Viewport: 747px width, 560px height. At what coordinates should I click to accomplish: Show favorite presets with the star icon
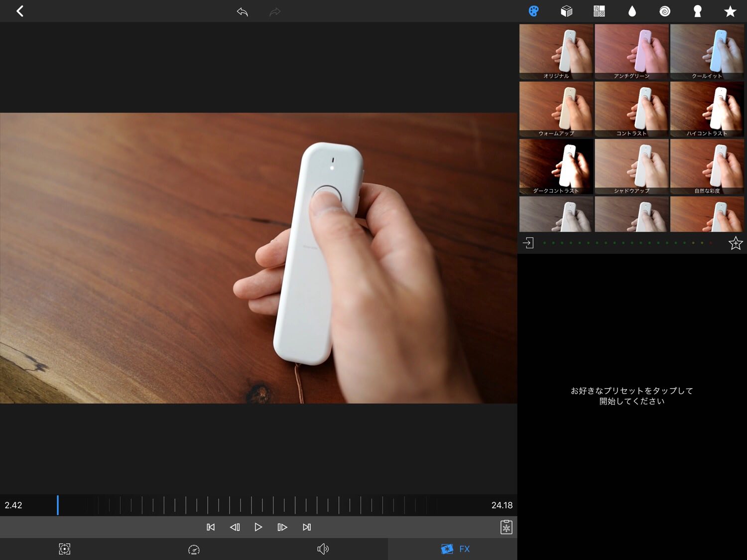(x=730, y=11)
